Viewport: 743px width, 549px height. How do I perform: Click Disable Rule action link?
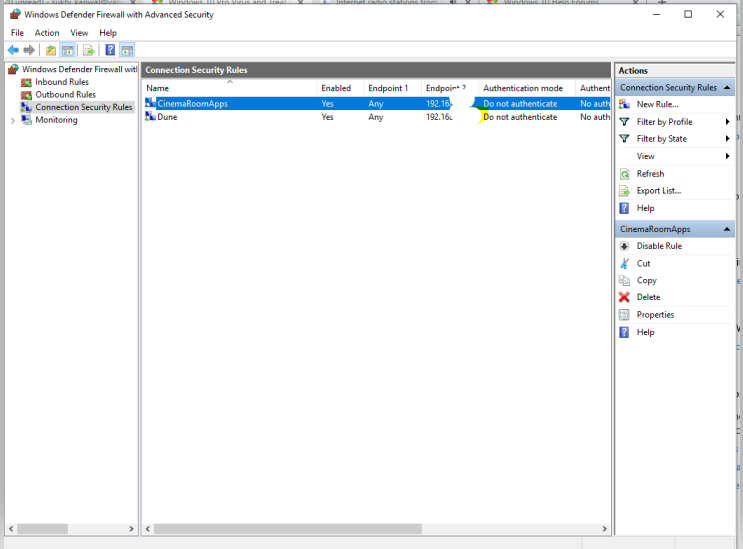pyautogui.click(x=659, y=246)
